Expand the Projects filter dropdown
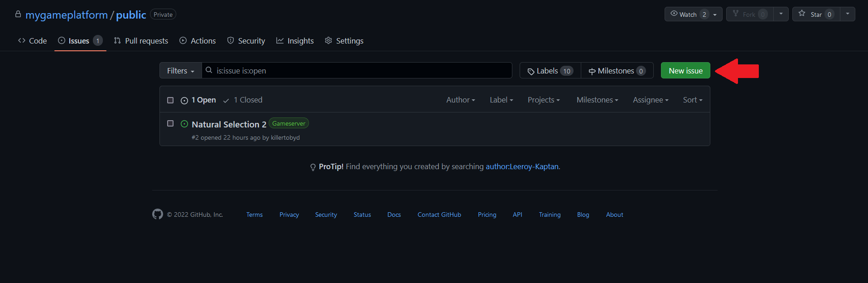 click(x=544, y=100)
